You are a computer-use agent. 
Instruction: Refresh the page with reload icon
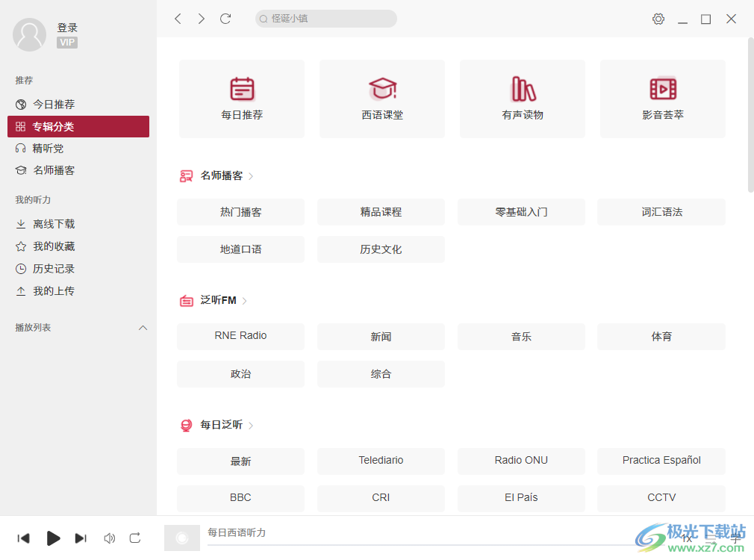225,19
